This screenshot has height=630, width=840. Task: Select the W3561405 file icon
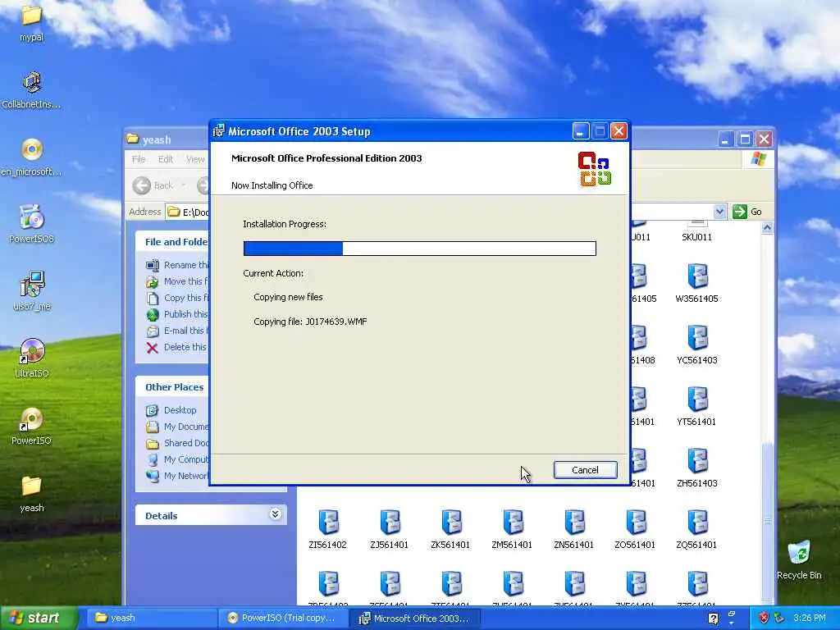tap(697, 283)
